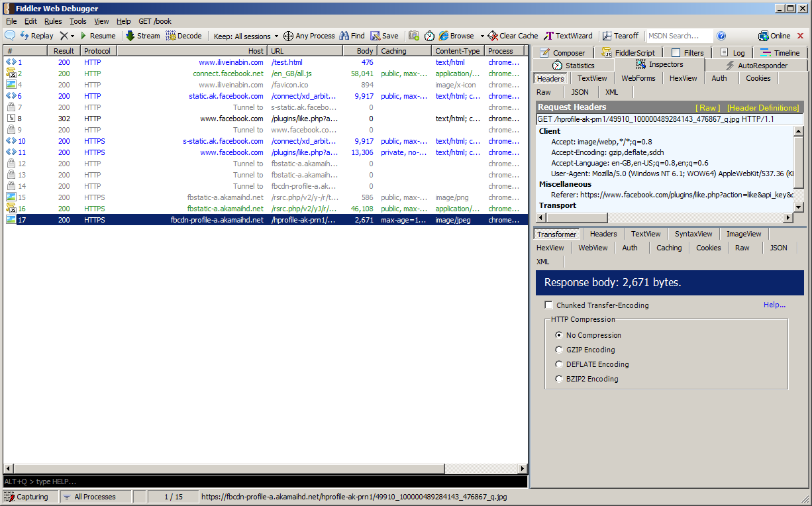Click the comment speech bubble icon

coord(11,36)
